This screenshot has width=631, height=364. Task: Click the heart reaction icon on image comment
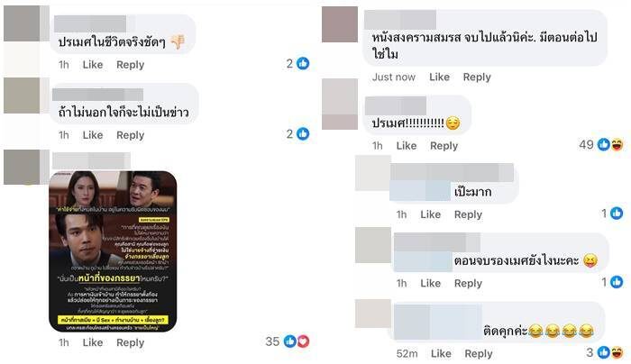click(x=303, y=341)
